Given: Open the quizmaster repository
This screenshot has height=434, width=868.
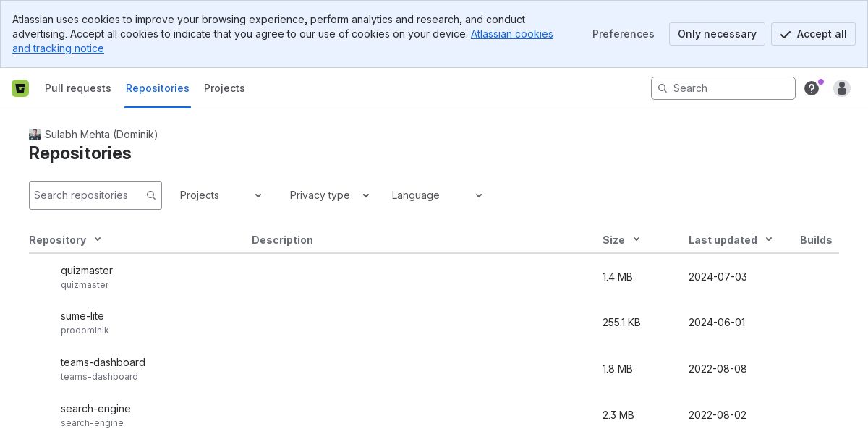Looking at the screenshot, I should pyautogui.click(x=87, y=271).
